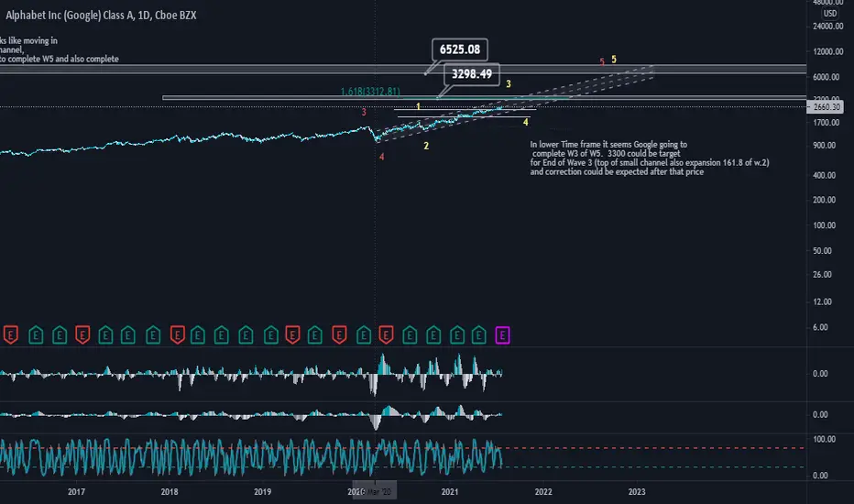The width and height of the screenshot is (854, 504).
Task: Select the yellow wave label 1
Action: pyautogui.click(x=418, y=106)
